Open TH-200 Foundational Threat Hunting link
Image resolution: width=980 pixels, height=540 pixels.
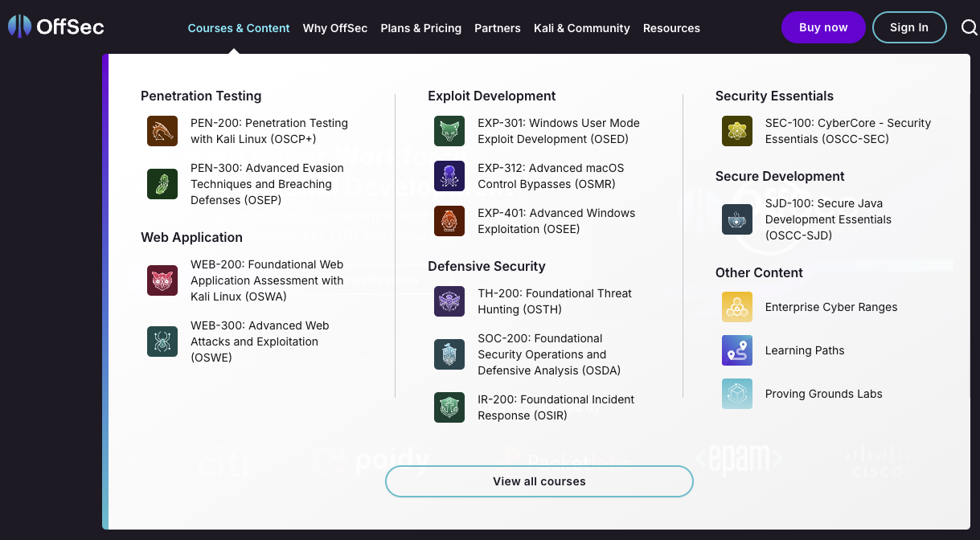[x=555, y=301]
